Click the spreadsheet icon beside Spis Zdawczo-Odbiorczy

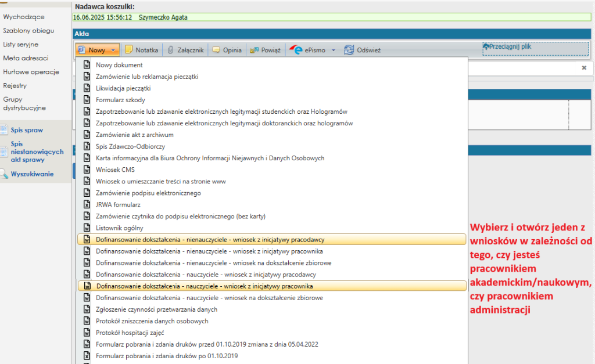[x=87, y=146]
